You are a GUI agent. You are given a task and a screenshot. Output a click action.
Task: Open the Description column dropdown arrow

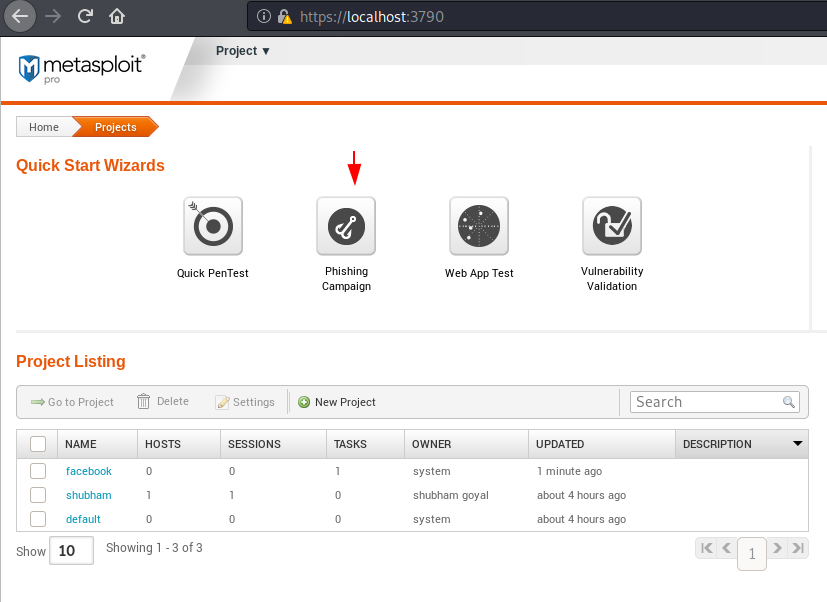point(797,444)
